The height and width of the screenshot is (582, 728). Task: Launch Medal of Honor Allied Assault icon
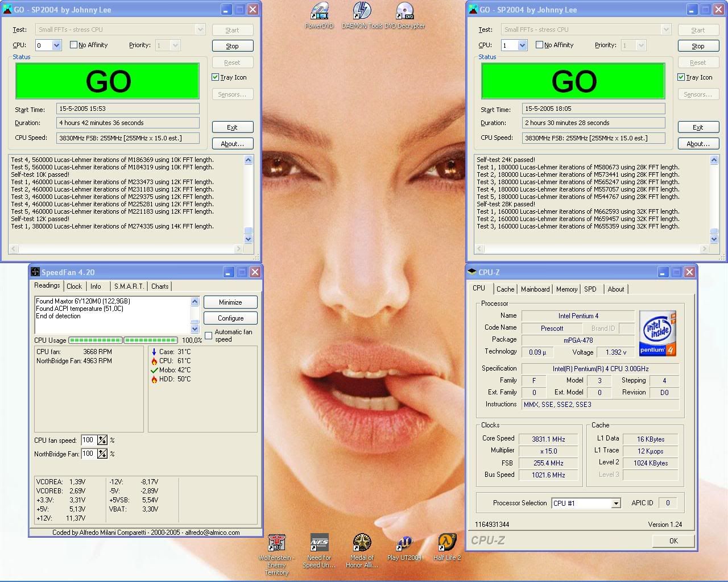(362, 543)
